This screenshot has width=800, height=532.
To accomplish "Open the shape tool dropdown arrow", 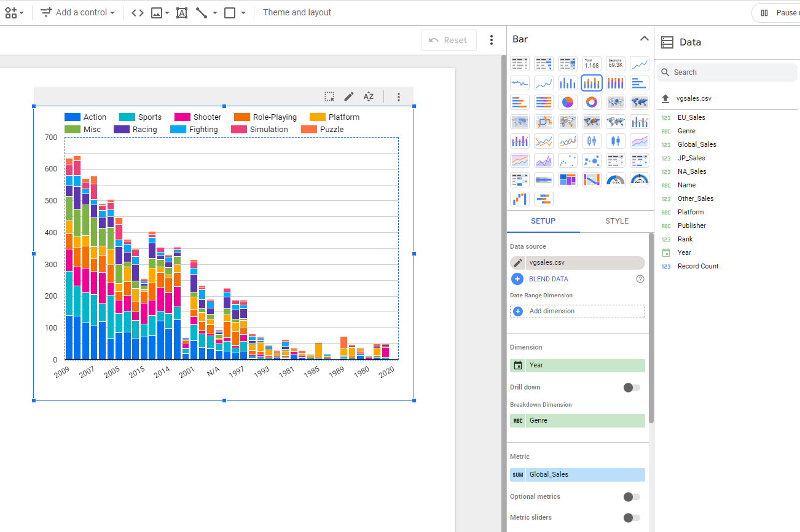I will click(243, 13).
